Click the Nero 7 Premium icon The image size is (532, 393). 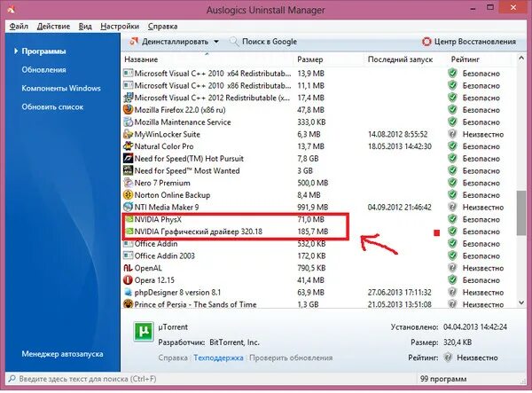(128, 183)
